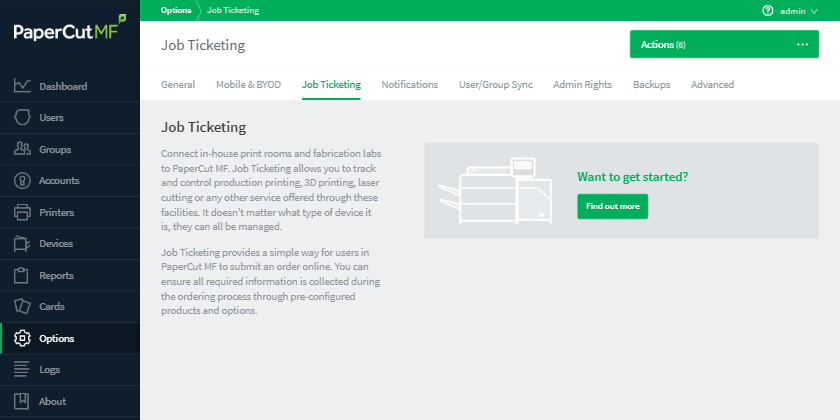The width and height of the screenshot is (840, 420).
Task: Click the paragraph starting 'Job Ticketing provides a simple way'
Action: point(271,281)
